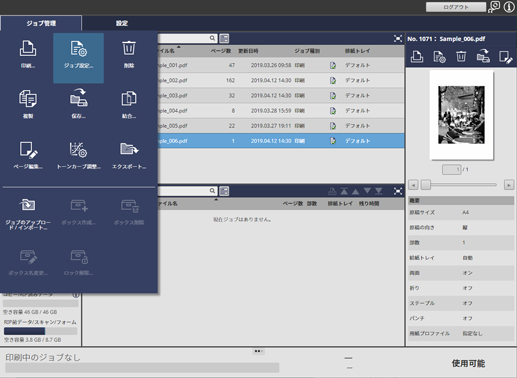
Task: Click the 残り時間 column header in the print queue
Action: [x=369, y=204]
